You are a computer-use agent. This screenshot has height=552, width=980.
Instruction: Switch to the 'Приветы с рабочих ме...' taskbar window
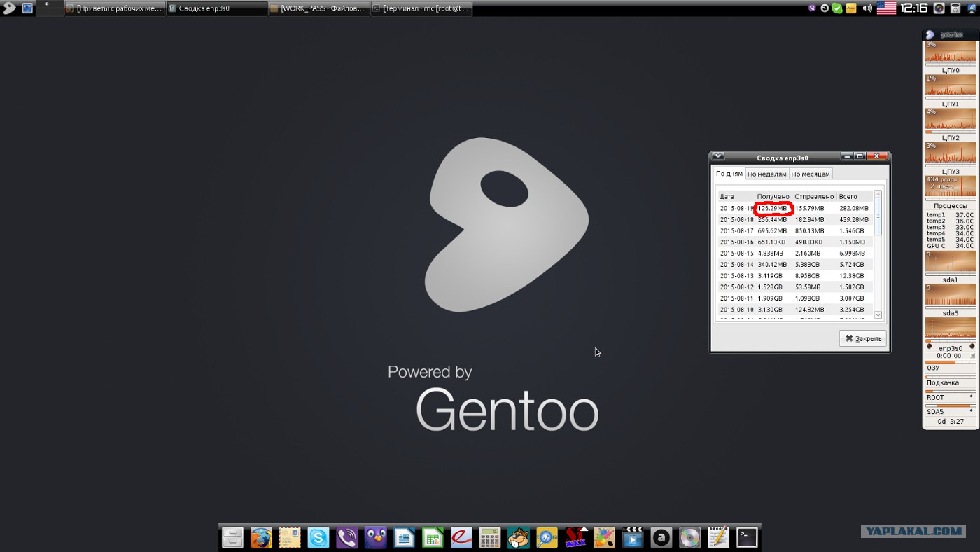pyautogui.click(x=115, y=8)
